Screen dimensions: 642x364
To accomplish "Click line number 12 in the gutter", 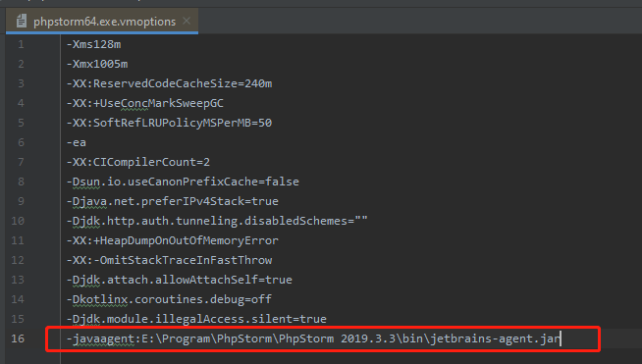I will tap(18, 260).
